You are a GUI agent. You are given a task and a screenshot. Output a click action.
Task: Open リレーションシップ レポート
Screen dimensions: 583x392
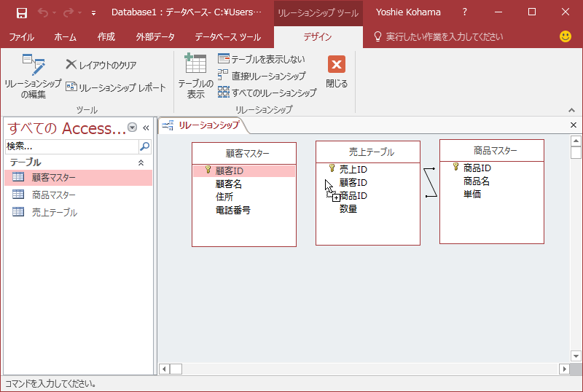coord(116,87)
